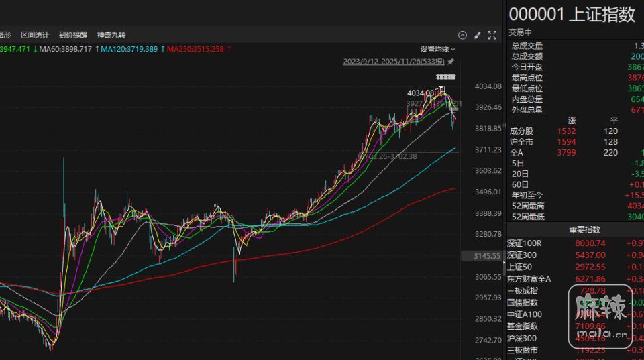Activate the 神奇九转 indicator
This screenshot has width=644, height=360.
pyautogui.click(x=111, y=35)
